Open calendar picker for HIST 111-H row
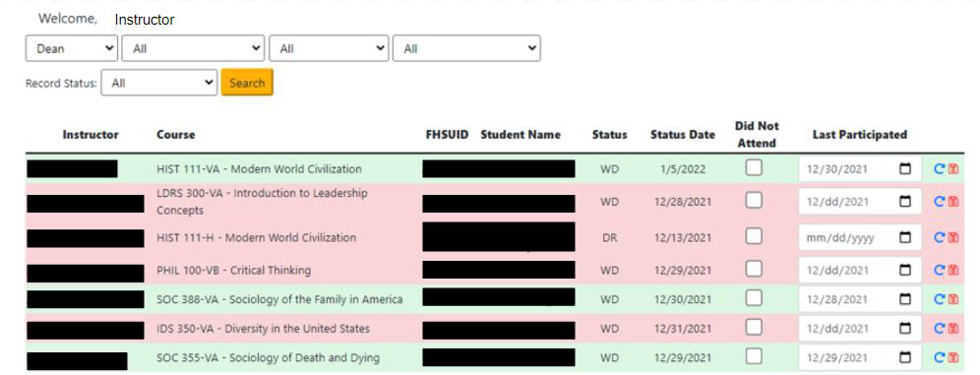 point(904,237)
